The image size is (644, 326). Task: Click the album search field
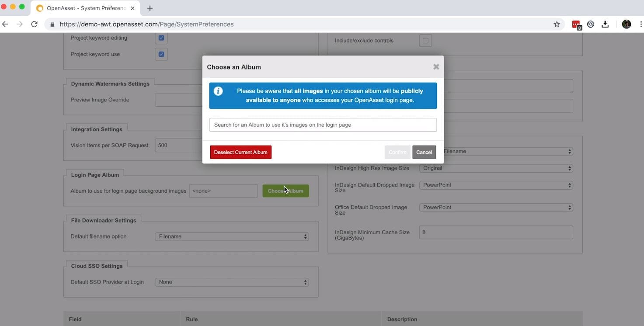[323, 125]
